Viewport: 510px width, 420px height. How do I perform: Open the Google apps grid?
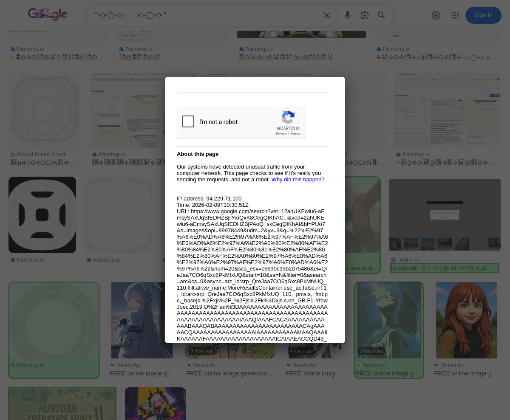(x=455, y=15)
